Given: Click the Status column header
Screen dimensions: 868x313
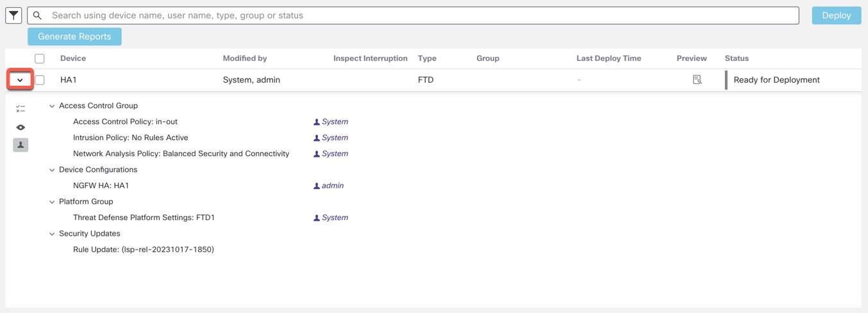Looking at the screenshot, I should pos(737,58).
